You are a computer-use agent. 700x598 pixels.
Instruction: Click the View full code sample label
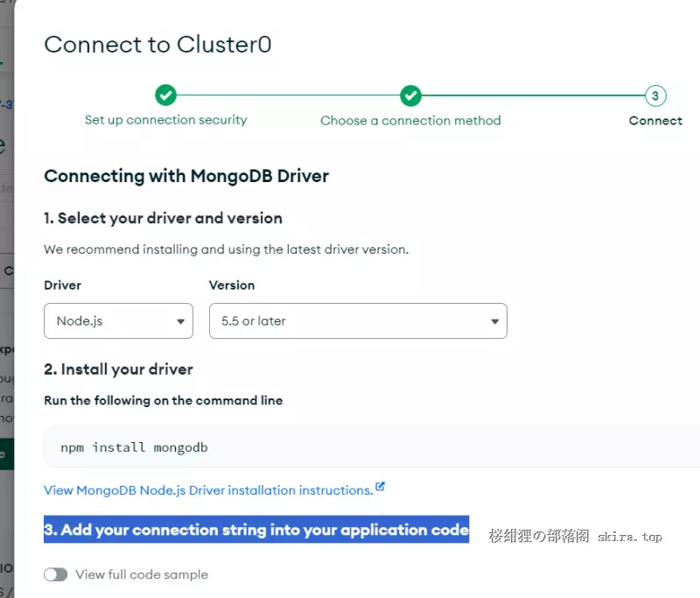(x=142, y=574)
